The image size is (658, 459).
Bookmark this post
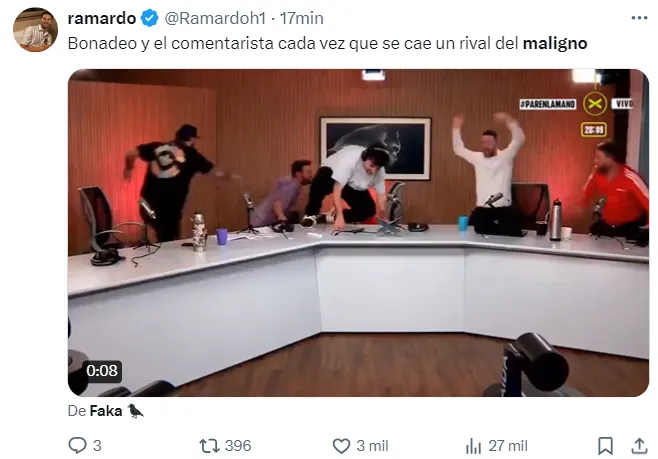605,446
